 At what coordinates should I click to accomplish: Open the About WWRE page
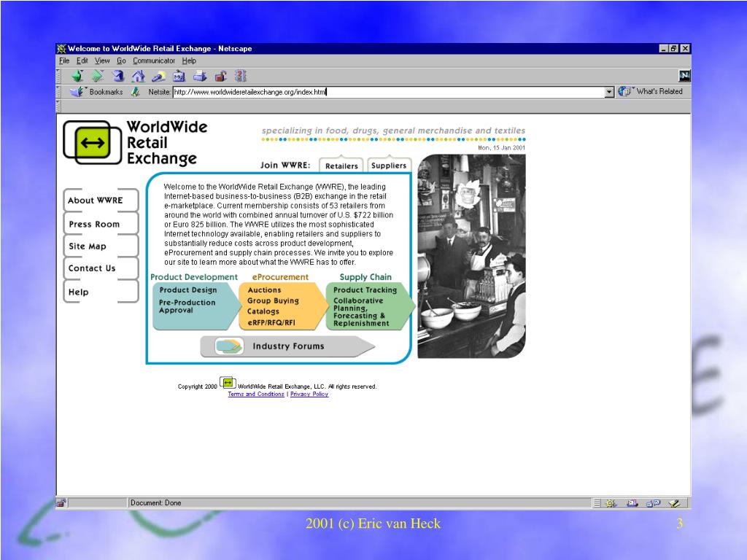click(101, 200)
